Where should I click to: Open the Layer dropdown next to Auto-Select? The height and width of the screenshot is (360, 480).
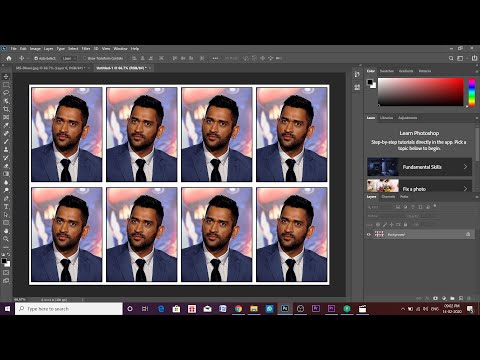[x=69, y=58]
